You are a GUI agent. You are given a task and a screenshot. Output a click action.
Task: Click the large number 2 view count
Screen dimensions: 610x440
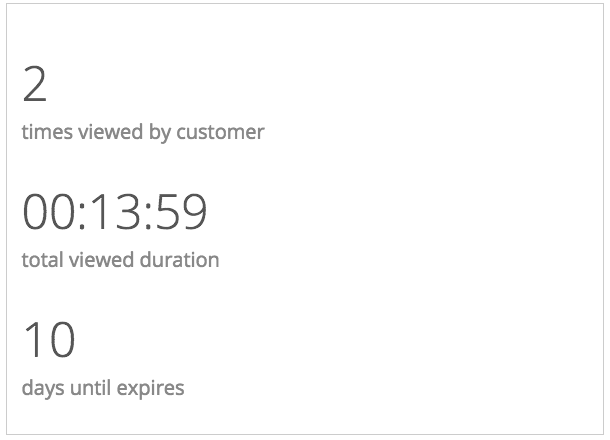point(35,85)
